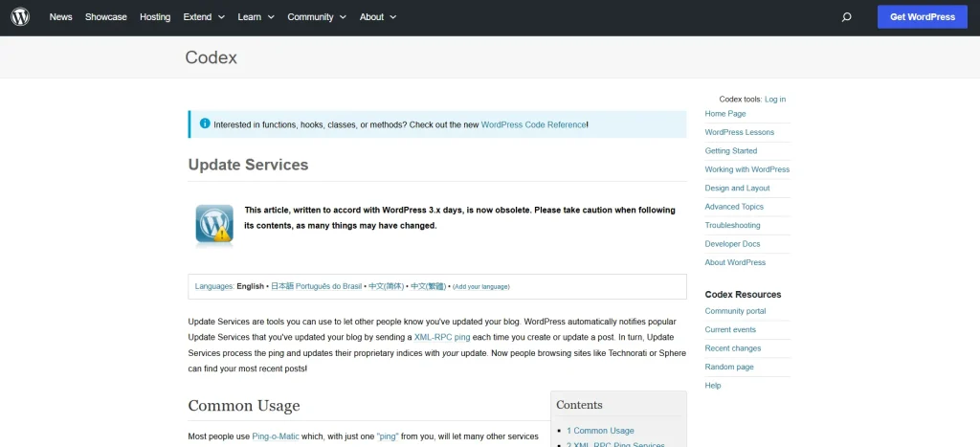Click the Update Services page title

coord(248,165)
